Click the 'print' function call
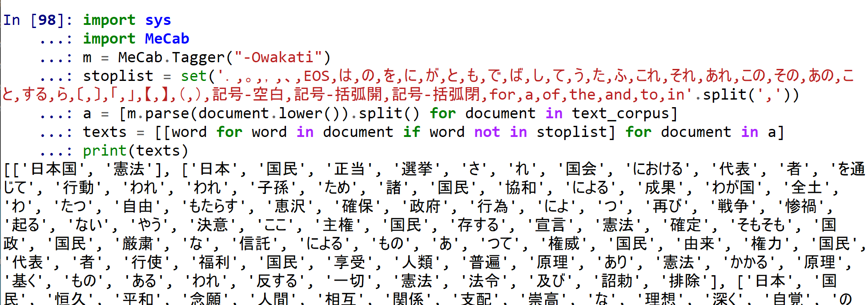This screenshot has width=868, height=305. [104, 151]
